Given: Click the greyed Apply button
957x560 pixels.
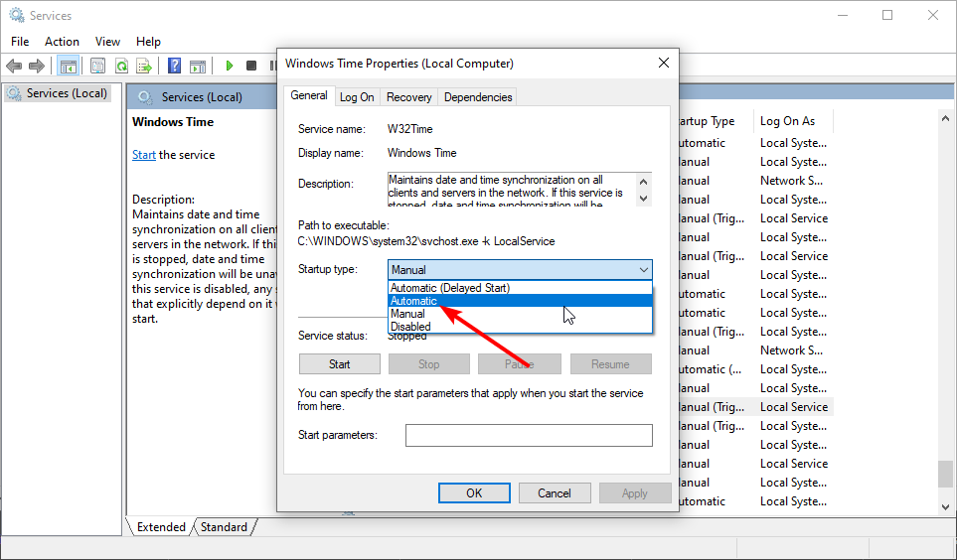Looking at the screenshot, I should pos(635,492).
